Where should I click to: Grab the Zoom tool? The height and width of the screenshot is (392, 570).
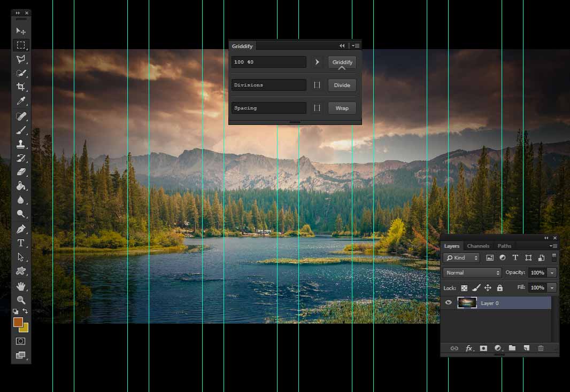(21, 300)
